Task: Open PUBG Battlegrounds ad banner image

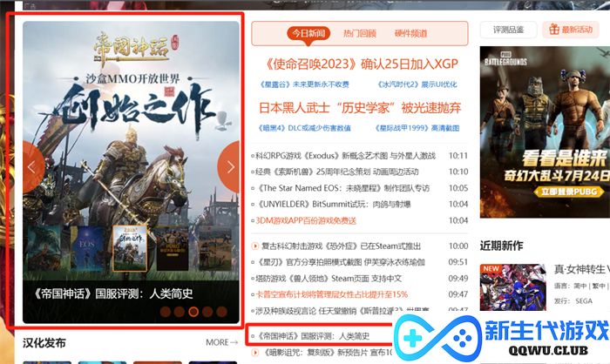Action: coord(545,131)
